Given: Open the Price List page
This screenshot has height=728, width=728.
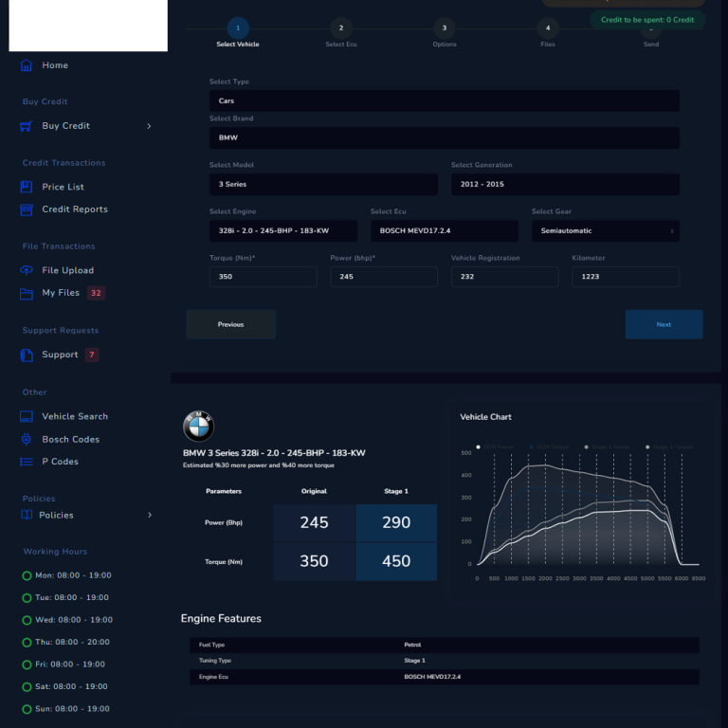Looking at the screenshot, I should click(x=64, y=187).
